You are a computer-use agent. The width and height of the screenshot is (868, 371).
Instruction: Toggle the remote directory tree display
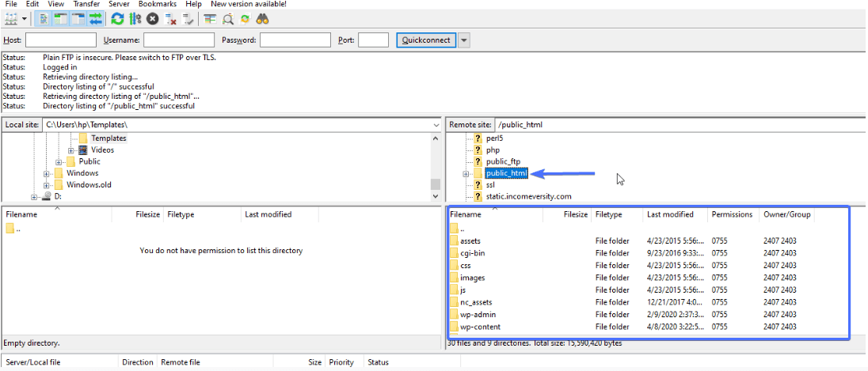pos(78,19)
